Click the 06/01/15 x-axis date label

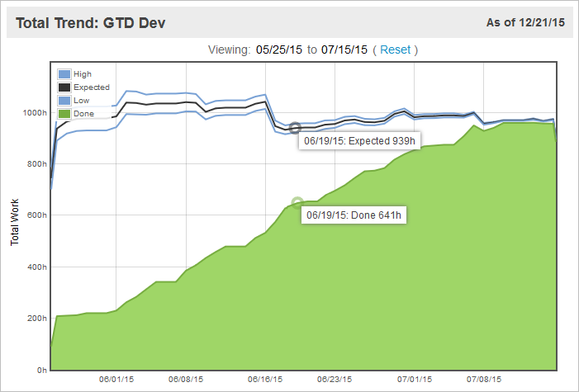pyautogui.click(x=116, y=380)
